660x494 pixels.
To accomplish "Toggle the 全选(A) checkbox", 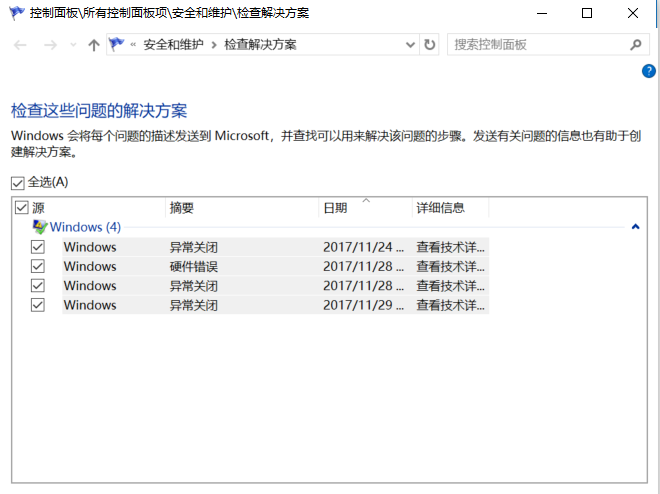I will (x=18, y=183).
